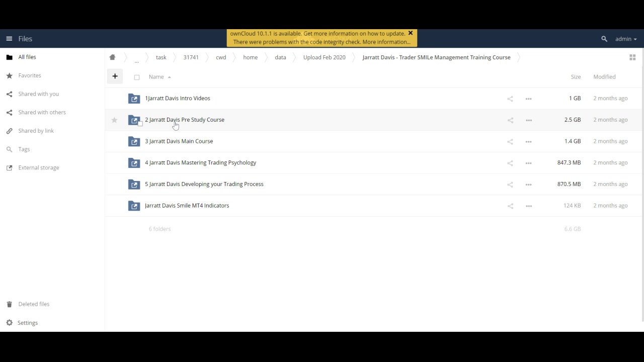
Task: Go to the home breadcrumb icon
Action: click(112, 57)
